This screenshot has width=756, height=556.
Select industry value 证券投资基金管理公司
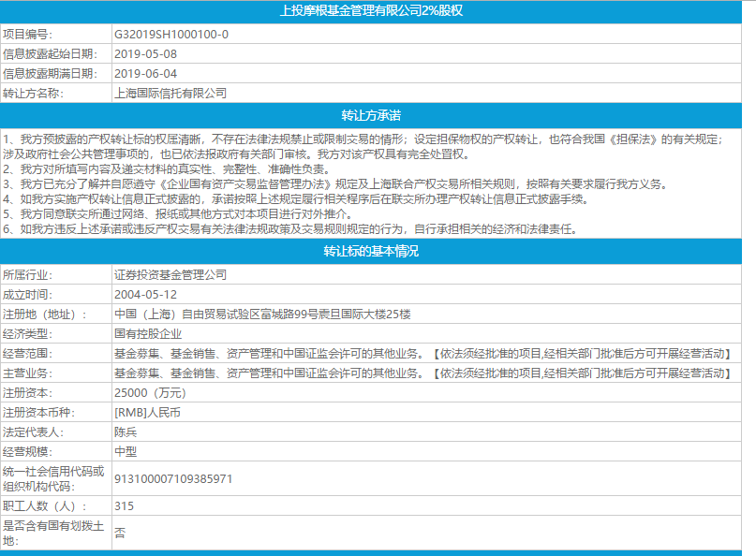click(170, 274)
